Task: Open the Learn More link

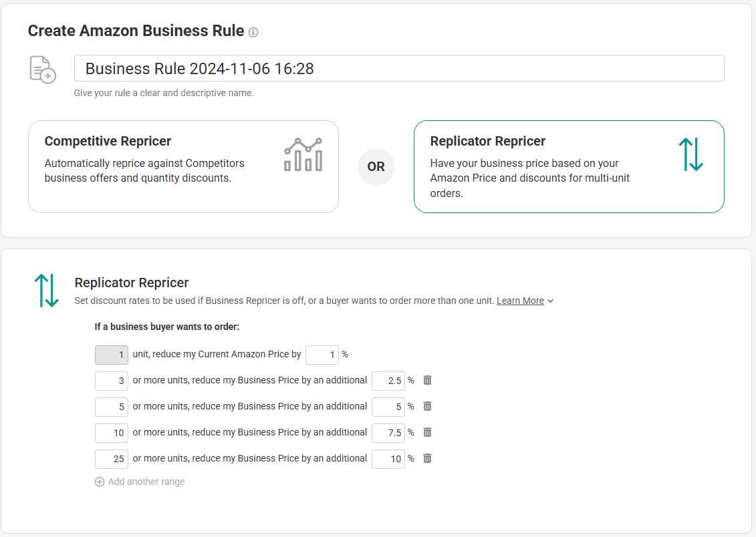Action: click(520, 301)
